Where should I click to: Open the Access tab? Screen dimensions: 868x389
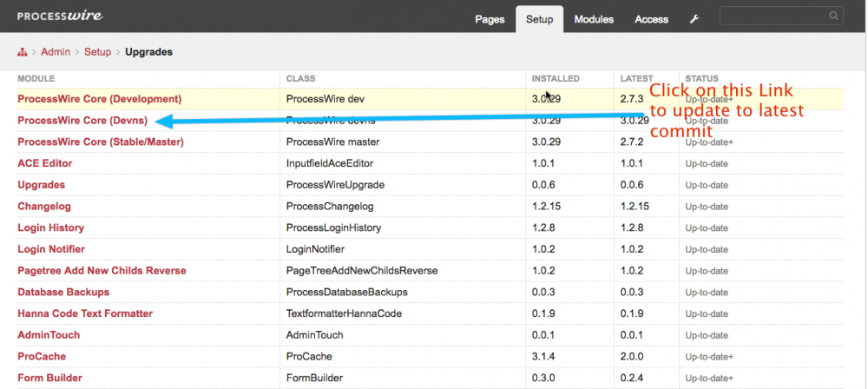651,19
